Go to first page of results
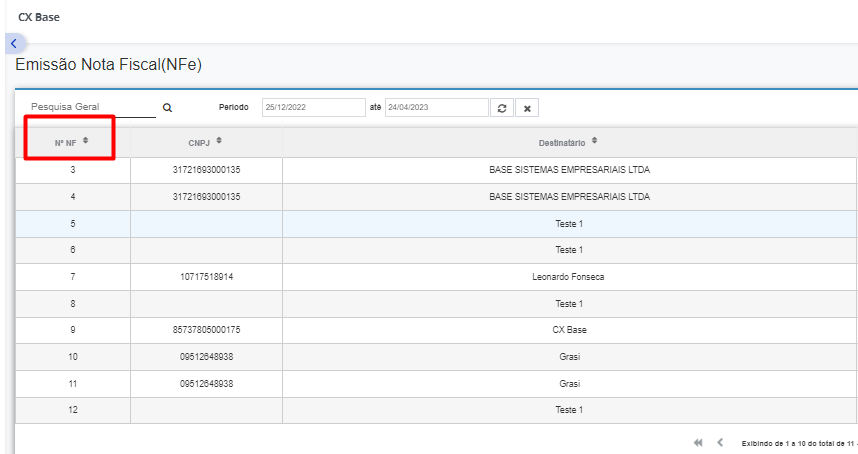This screenshot has width=858, height=454. point(698,443)
